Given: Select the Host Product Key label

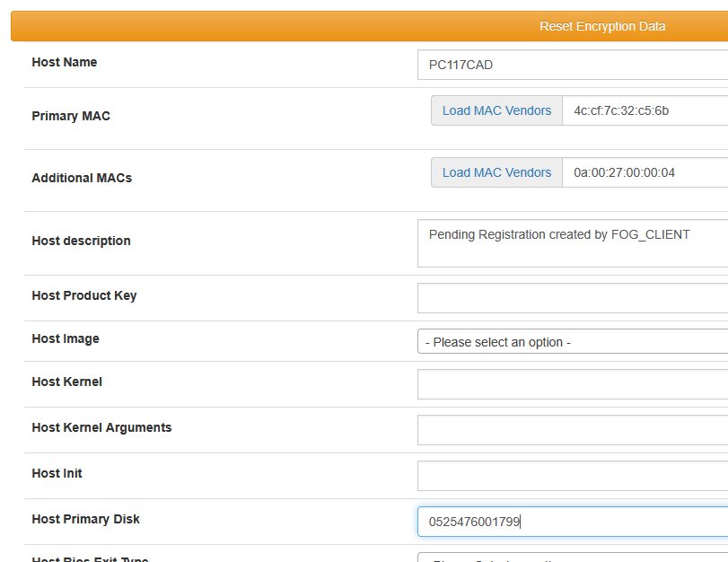Looking at the screenshot, I should click(84, 296).
